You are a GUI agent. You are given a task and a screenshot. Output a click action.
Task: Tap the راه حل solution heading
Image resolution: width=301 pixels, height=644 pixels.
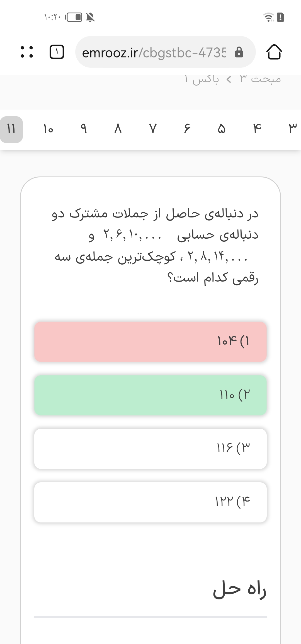[239, 590]
